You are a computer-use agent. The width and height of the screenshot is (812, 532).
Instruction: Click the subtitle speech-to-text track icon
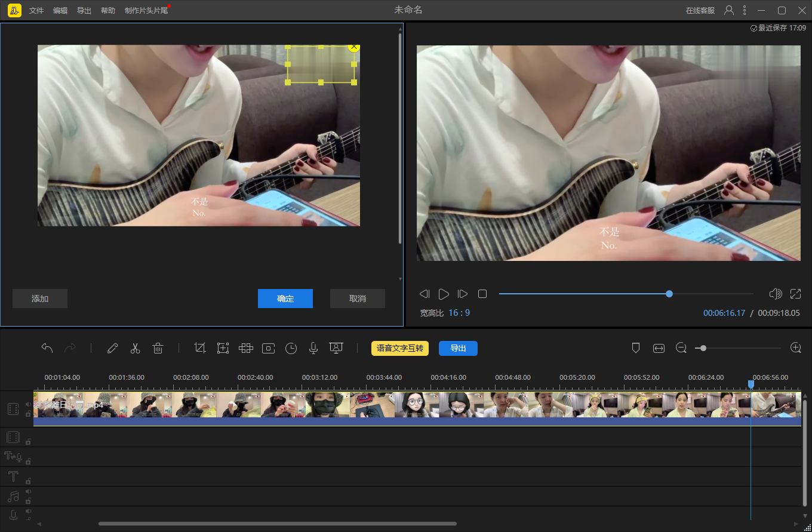pyautogui.click(x=13, y=457)
